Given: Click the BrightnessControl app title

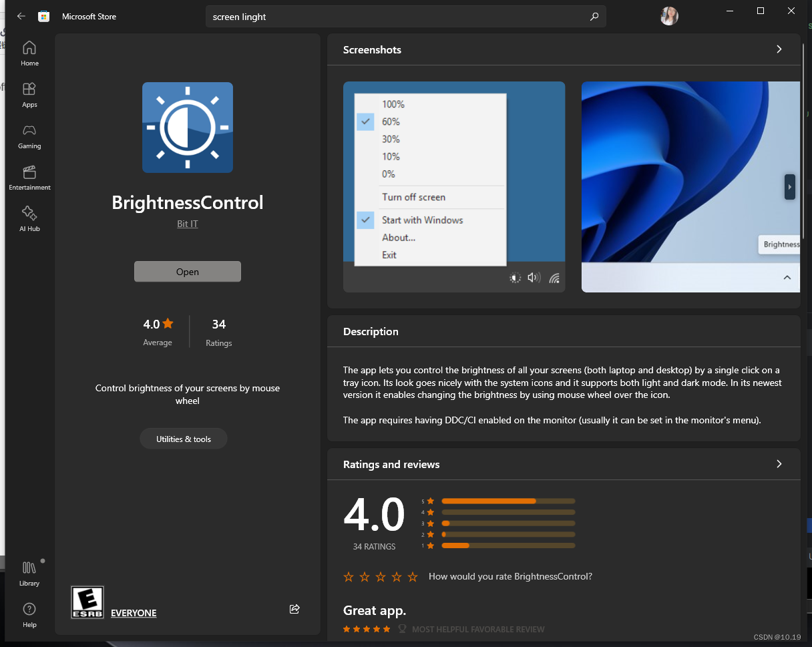Looking at the screenshot, I should 188,202.
